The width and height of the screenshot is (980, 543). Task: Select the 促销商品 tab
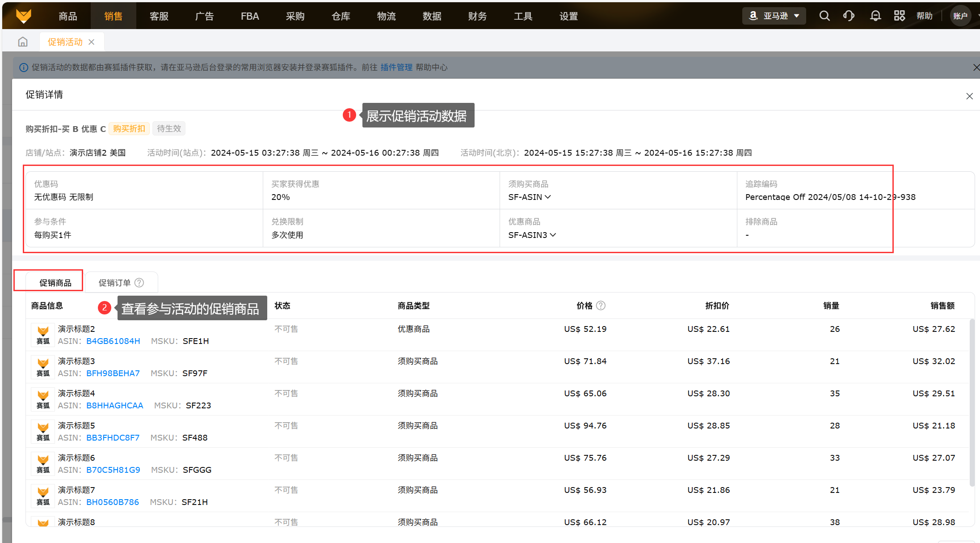(x=55, y=283)
